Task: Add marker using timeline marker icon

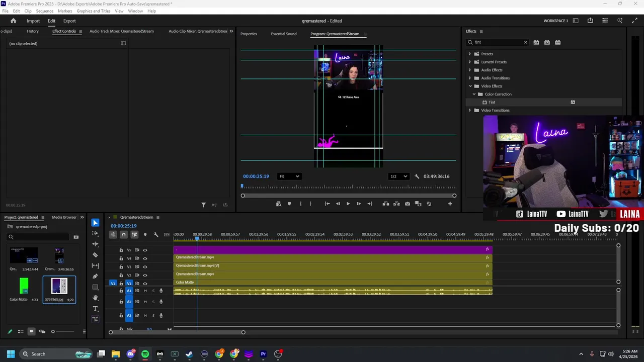Action: click(x=145, y=234)
